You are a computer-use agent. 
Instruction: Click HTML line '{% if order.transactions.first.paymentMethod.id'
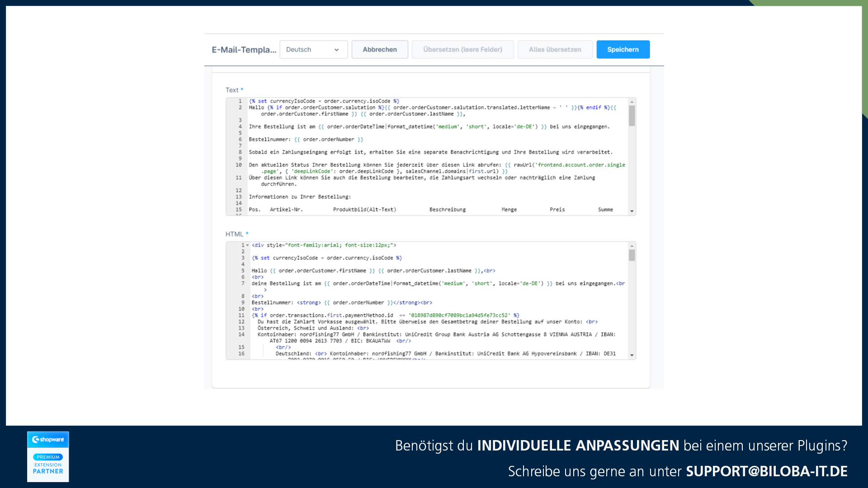(x=386, y=315)
